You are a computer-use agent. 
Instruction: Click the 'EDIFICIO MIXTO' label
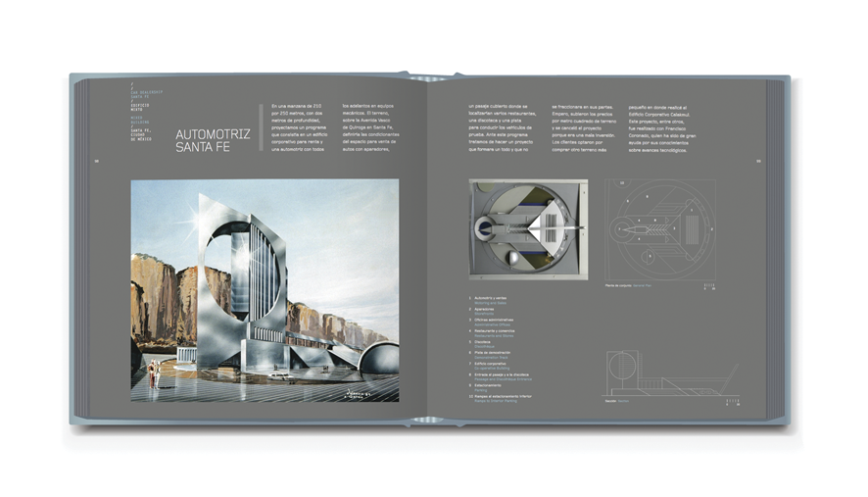(140, 108)
